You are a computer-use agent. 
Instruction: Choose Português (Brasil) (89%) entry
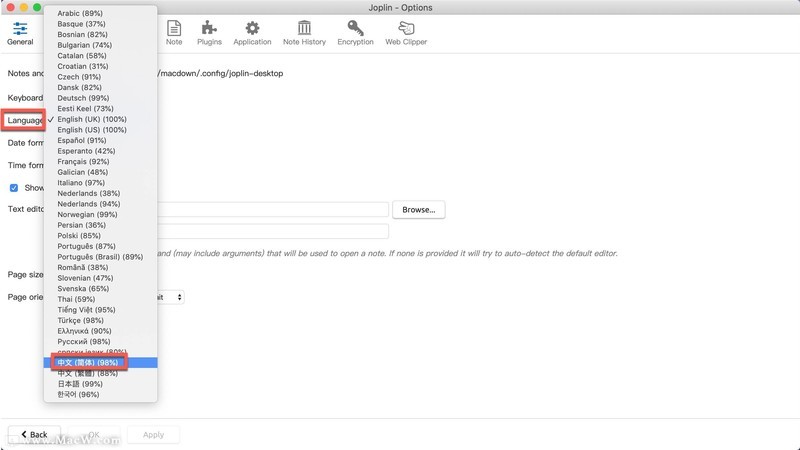point(101,257)
